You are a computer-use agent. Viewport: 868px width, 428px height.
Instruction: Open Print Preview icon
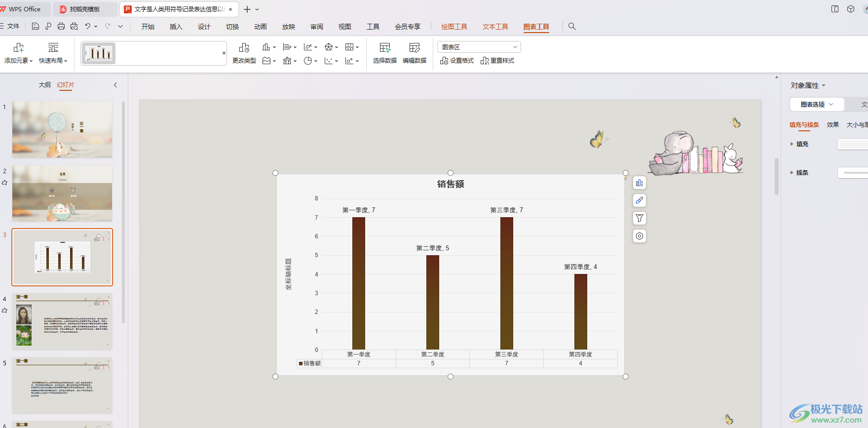point(74,27)
